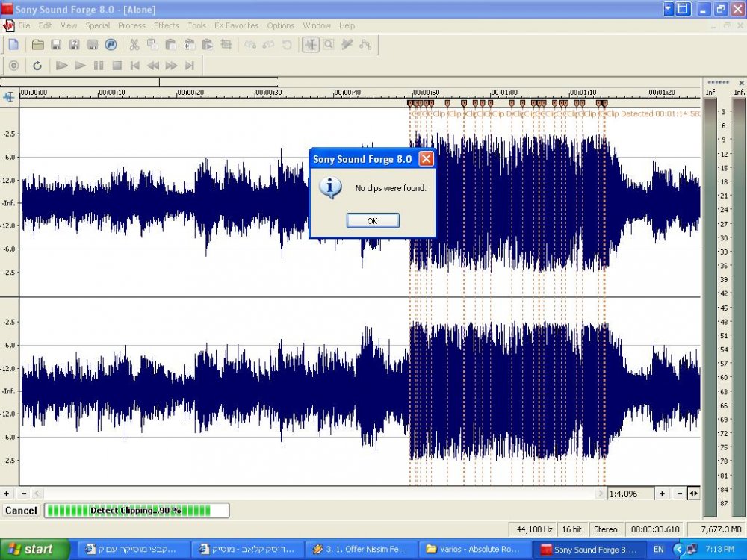Open the View menu
The image size is (747, 560).
coord(69,25)
